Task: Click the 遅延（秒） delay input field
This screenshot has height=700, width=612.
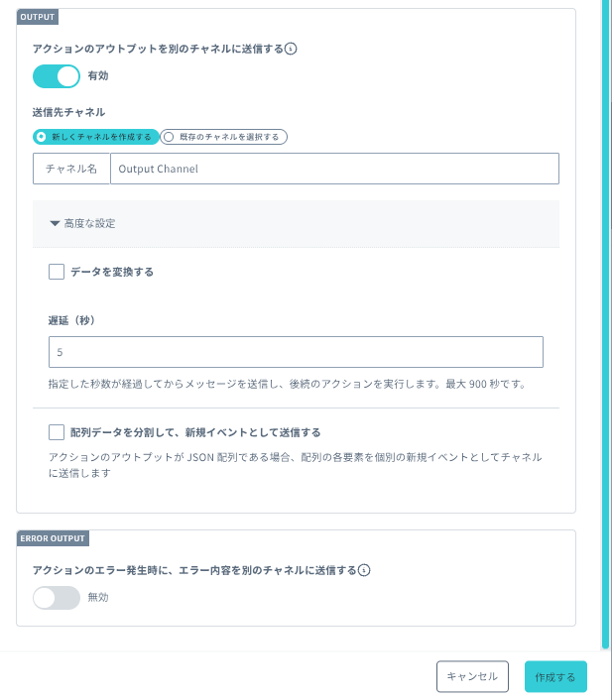Action: pos(296,352)
